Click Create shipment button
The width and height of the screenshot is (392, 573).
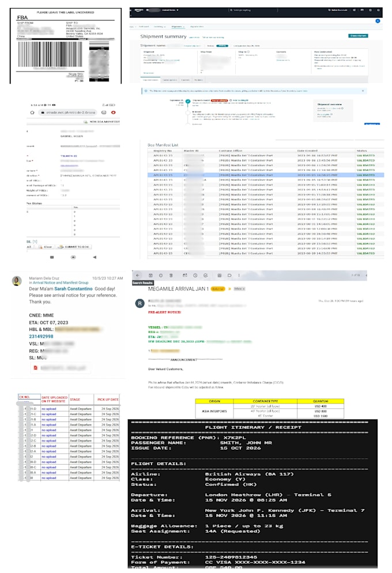pos(358,36)
